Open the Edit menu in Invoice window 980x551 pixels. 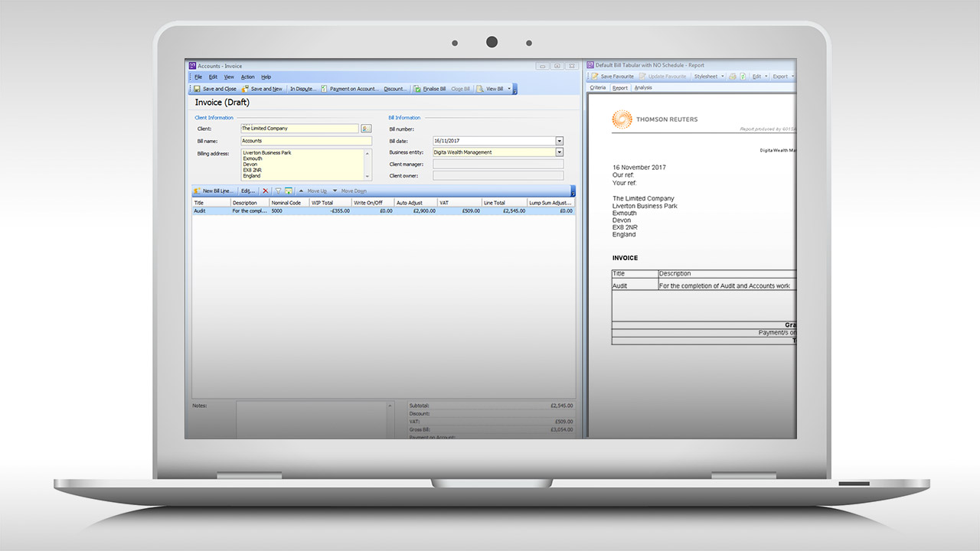[213, 77]
